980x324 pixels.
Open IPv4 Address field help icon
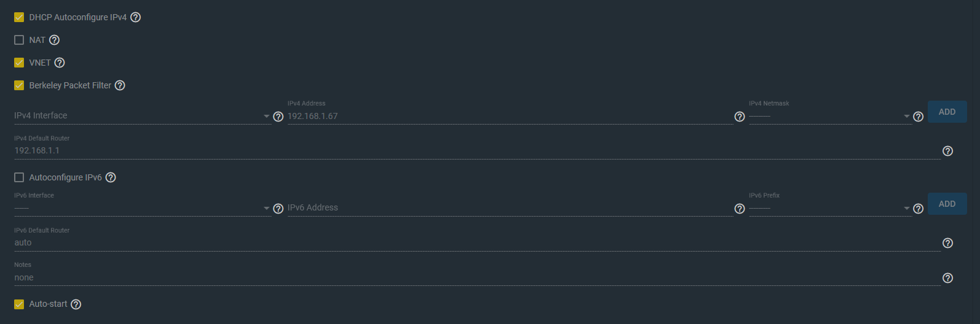[740, 117]
